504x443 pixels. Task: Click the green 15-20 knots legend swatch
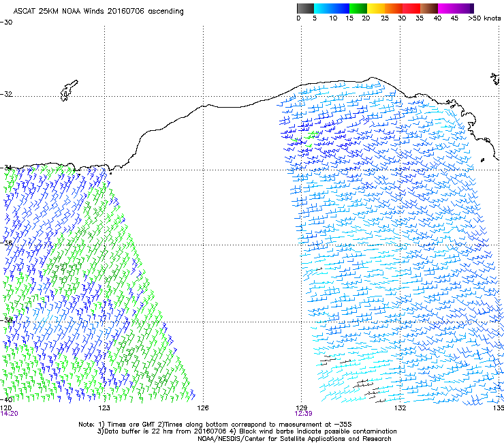(358, 8)
